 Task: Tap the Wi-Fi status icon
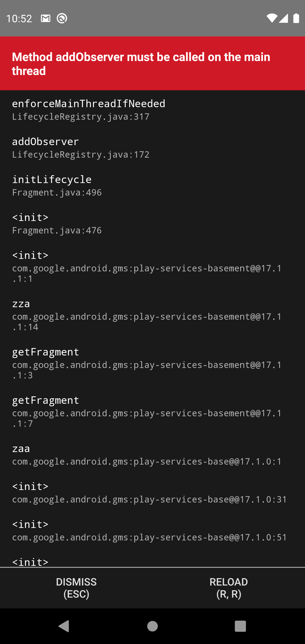[x=272, y=18]
